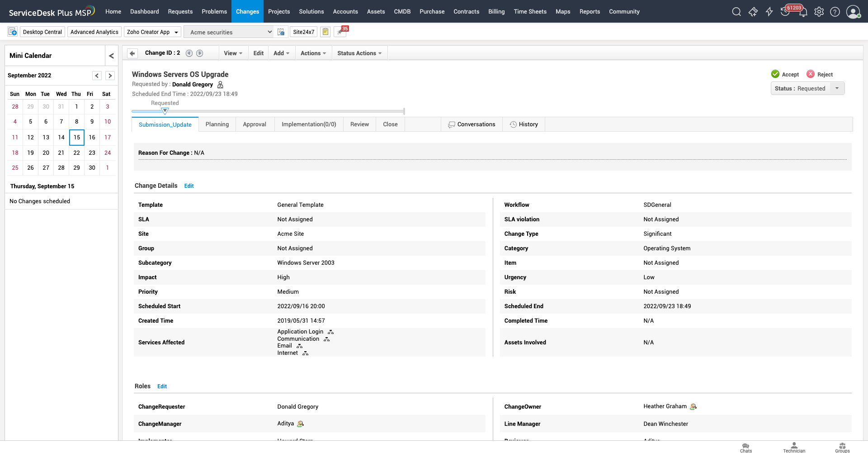Expand the Status Requested dropdown

[837, 88]
